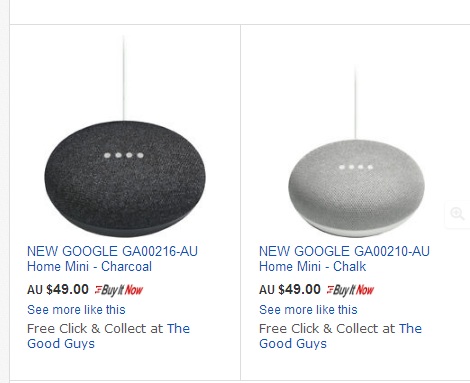Click Free Click & Collect text under Charcoal
Image resolution: width=470 pixels, height=383 pixels.
tap(95, 329)
